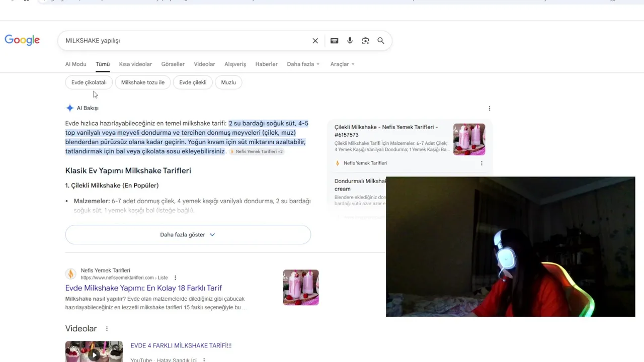Viewport: 644px width, 362px height.
Task: Open three-dot menu next to nefisyemektarifleri.com URL
Action: pos(175,278)
